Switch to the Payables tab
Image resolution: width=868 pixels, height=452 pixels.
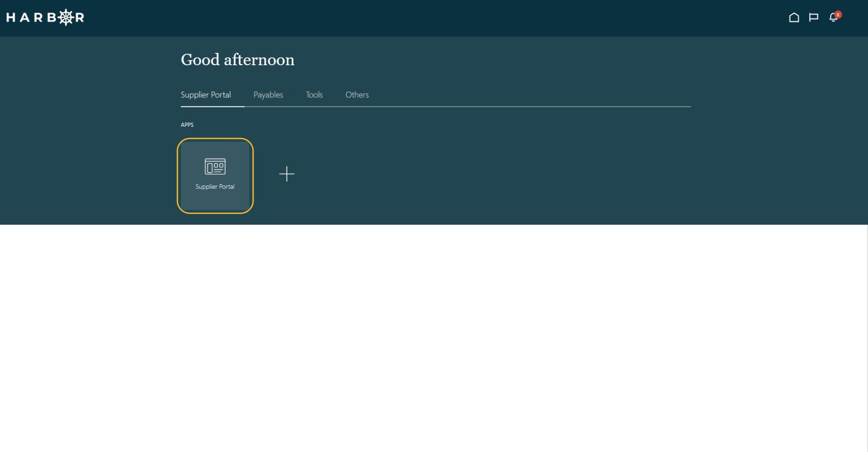[x=268, y=95]
